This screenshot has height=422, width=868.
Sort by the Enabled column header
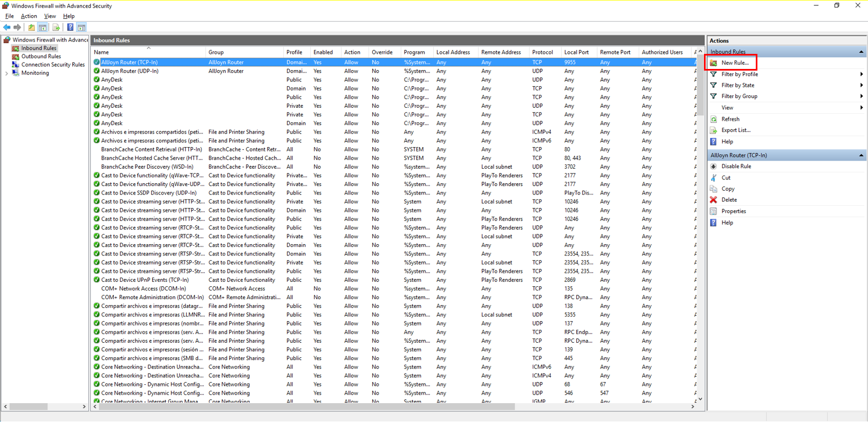[x=325, y=52]
